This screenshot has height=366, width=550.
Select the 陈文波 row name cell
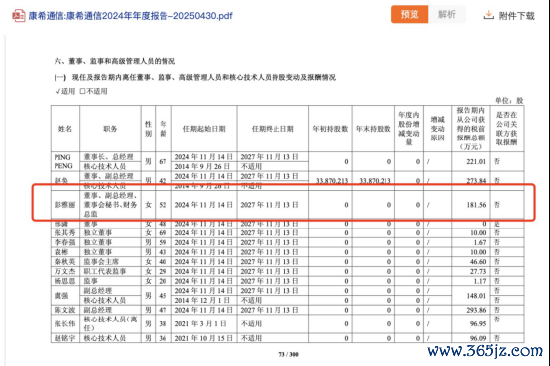tap(65, 310)
